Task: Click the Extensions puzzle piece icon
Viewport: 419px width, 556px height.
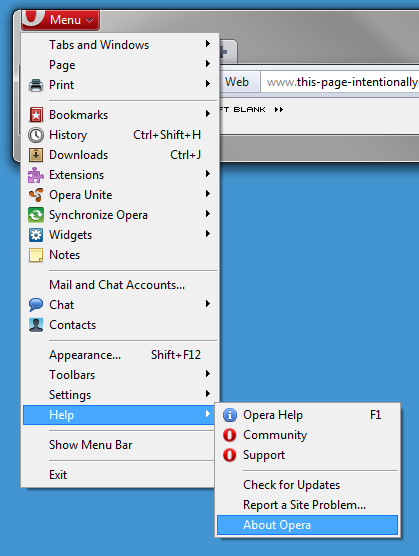Action: [36, 175]
